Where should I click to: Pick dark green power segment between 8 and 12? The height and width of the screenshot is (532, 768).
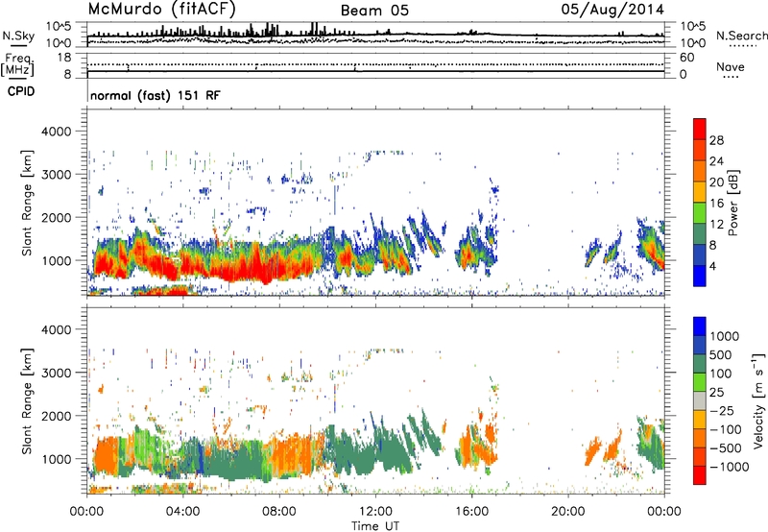coord(700,233)
